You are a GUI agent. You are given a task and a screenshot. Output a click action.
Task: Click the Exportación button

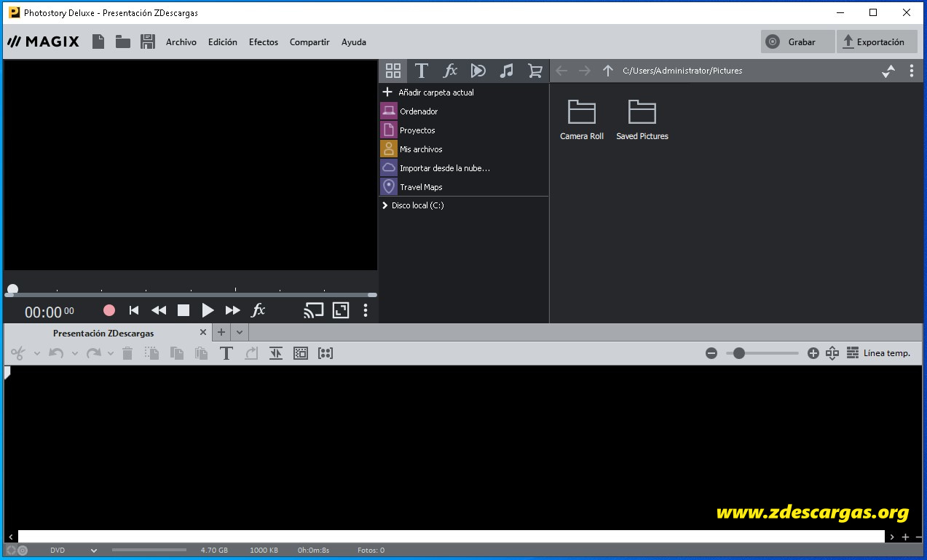click(877, 42)
